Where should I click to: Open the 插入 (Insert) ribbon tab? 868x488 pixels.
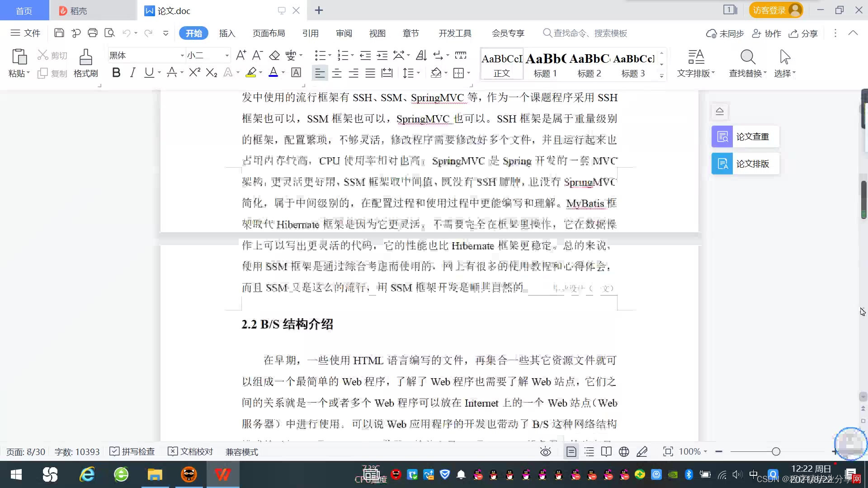click(227, 33)
